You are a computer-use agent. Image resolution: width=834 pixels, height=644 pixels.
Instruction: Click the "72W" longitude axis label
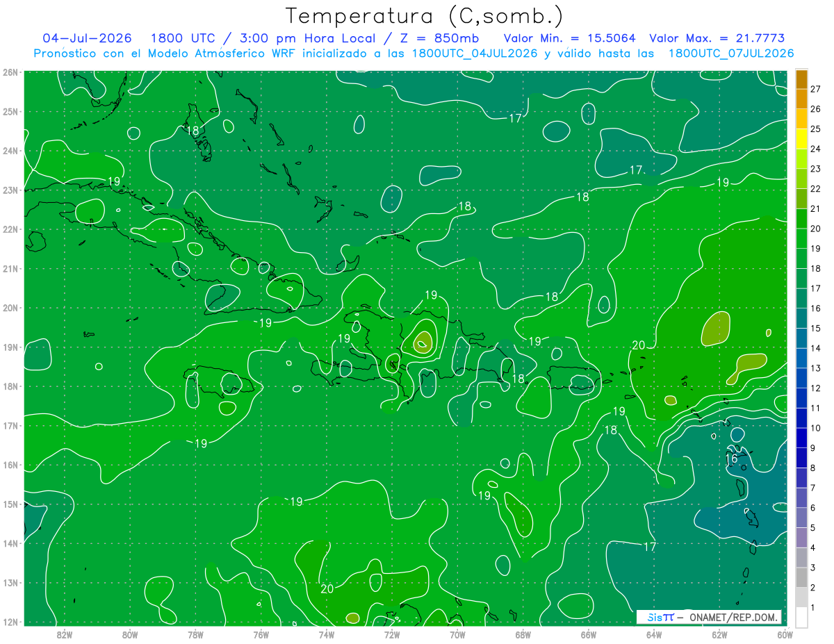click(x=392, y=634)
